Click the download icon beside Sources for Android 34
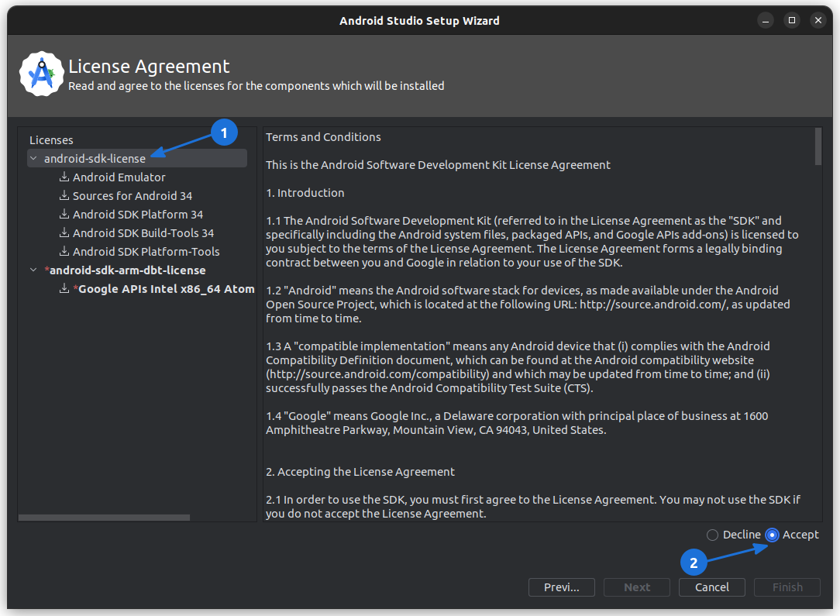This screenshot has width=840, height=616. click(x=64, y=195)
